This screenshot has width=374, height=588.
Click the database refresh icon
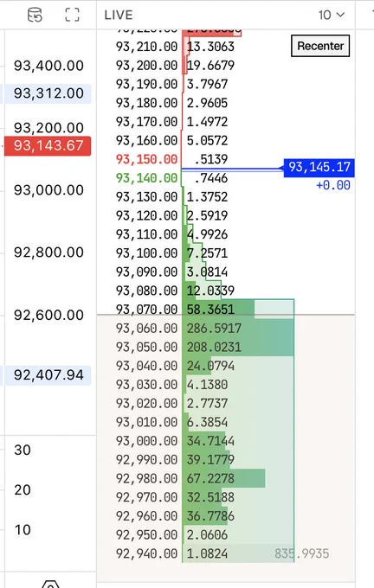point(35,15)
